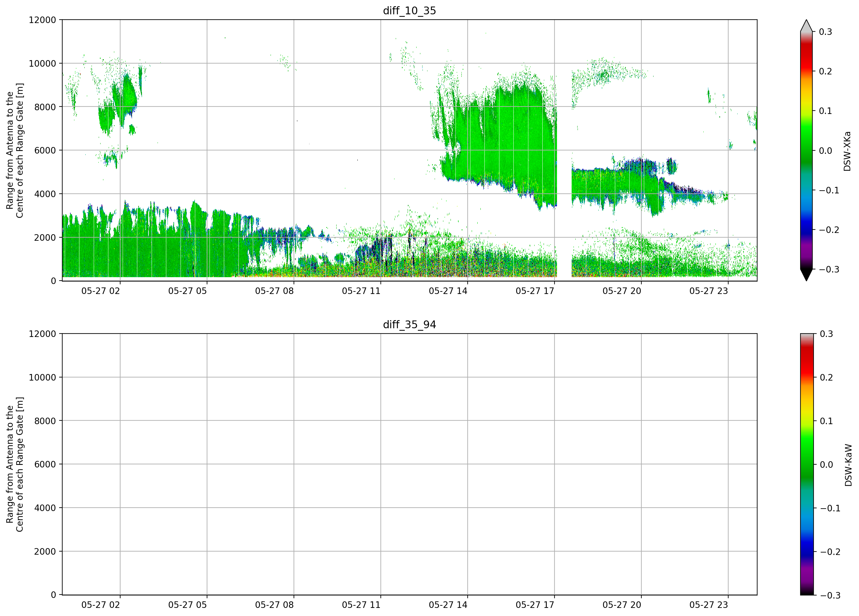The image size is (859, 616).
Task: Click the 05-27 11 x-tick under diff_35_94
Action: point(361,605)
